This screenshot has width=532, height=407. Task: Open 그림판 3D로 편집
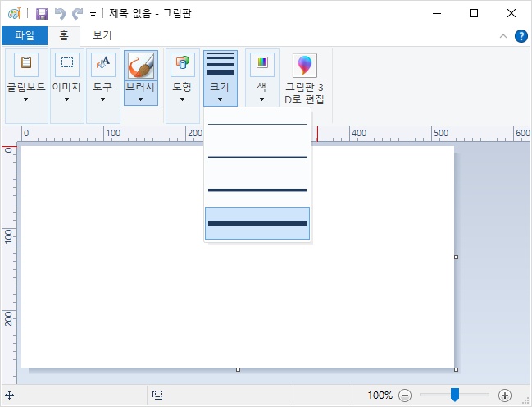[x=305, y=79]
